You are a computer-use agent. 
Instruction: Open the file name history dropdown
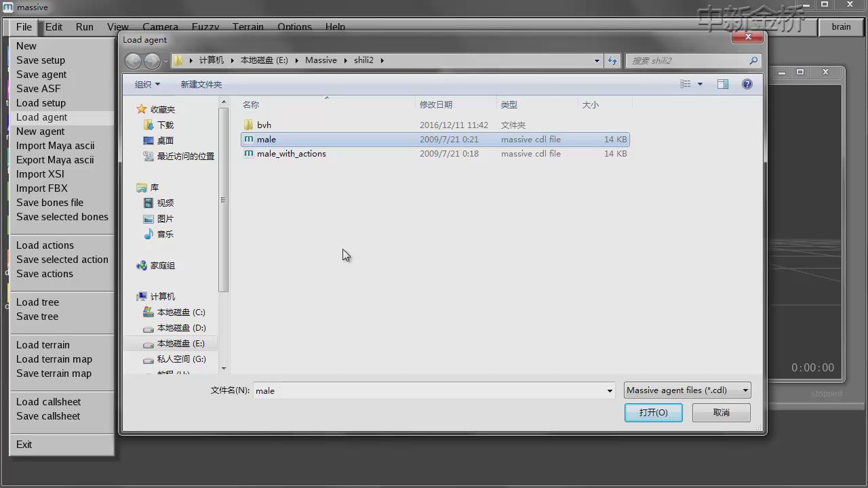[610, 390]
